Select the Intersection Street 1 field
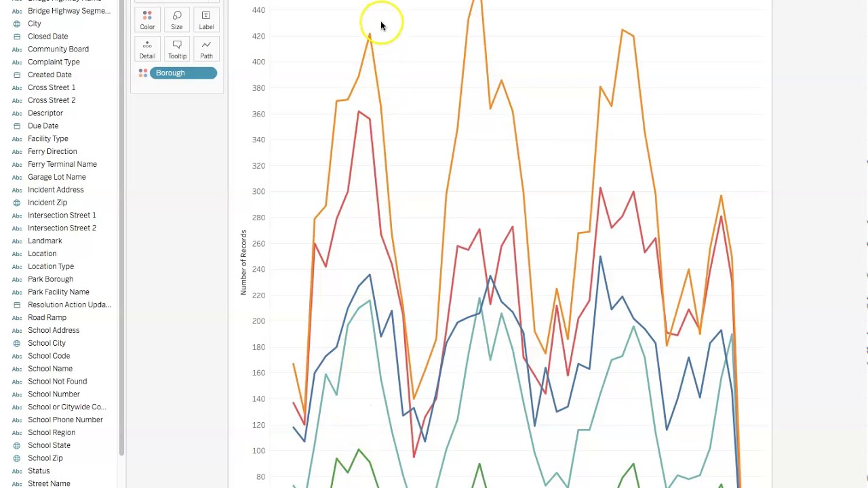Screen dimensions: 868x488 click(62, 215)
